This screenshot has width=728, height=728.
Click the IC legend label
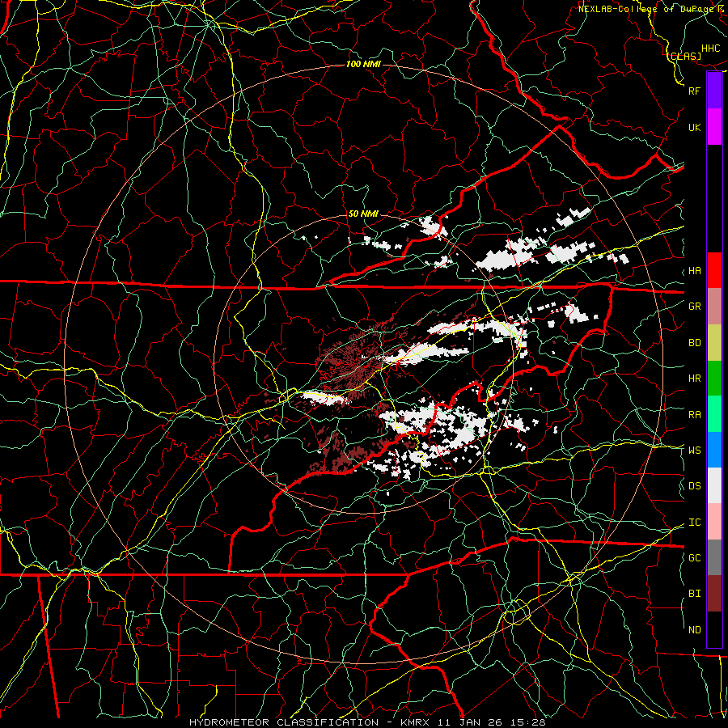tap(694, 523)
